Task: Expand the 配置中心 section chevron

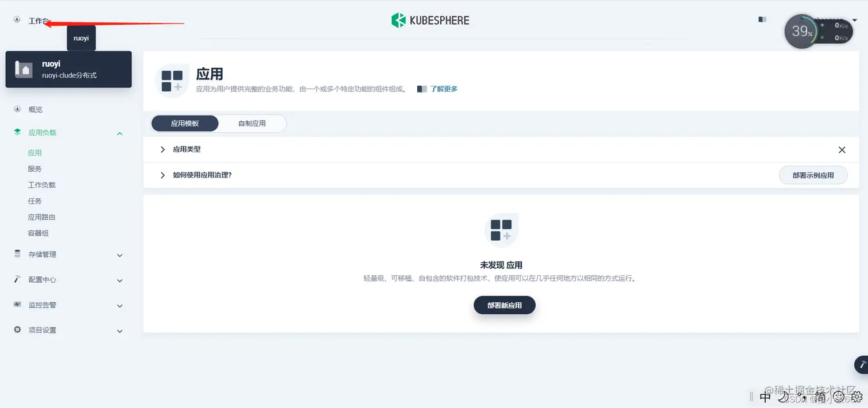Action: (x=120, y=280)
